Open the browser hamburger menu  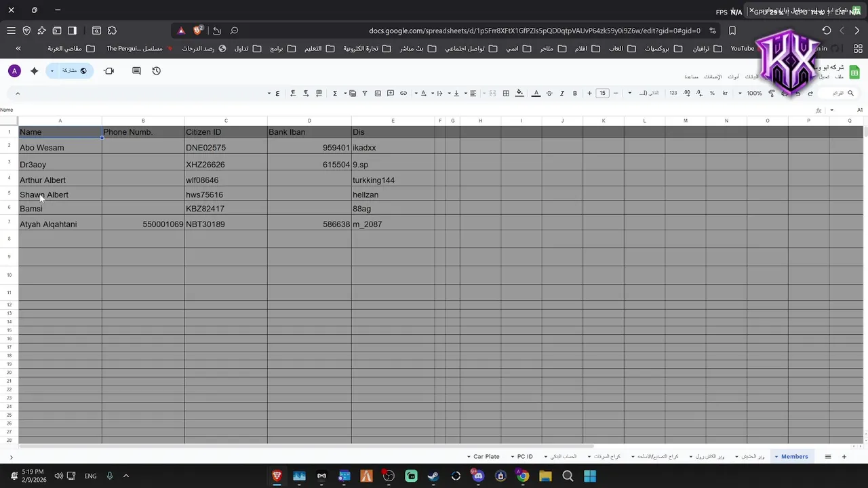pos(11,30)
